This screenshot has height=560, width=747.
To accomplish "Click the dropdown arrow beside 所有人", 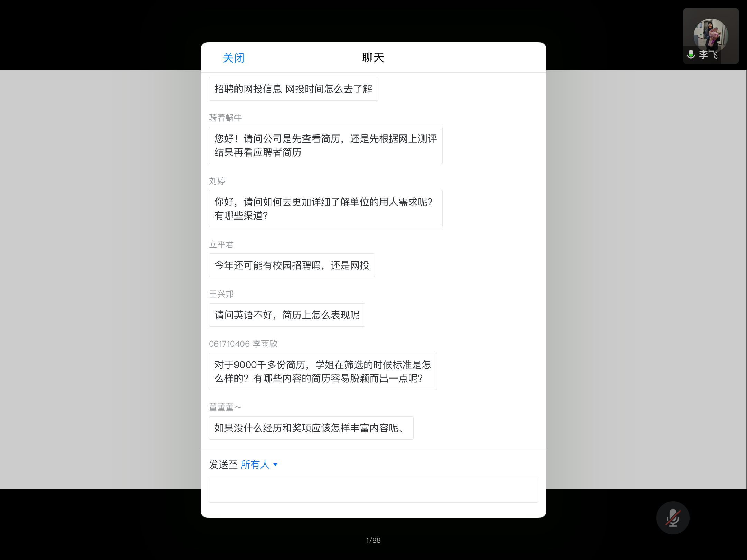I will (275, 465).
